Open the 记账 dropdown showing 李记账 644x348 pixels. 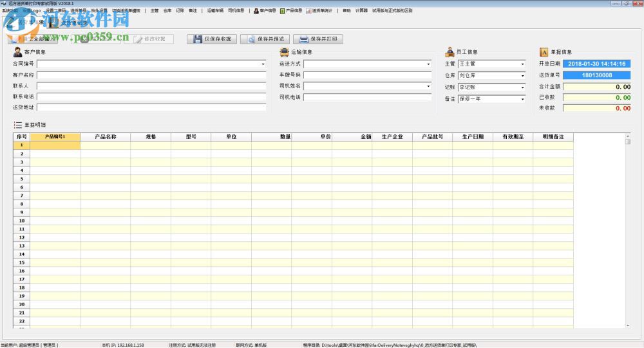click(x=522, y=87)
